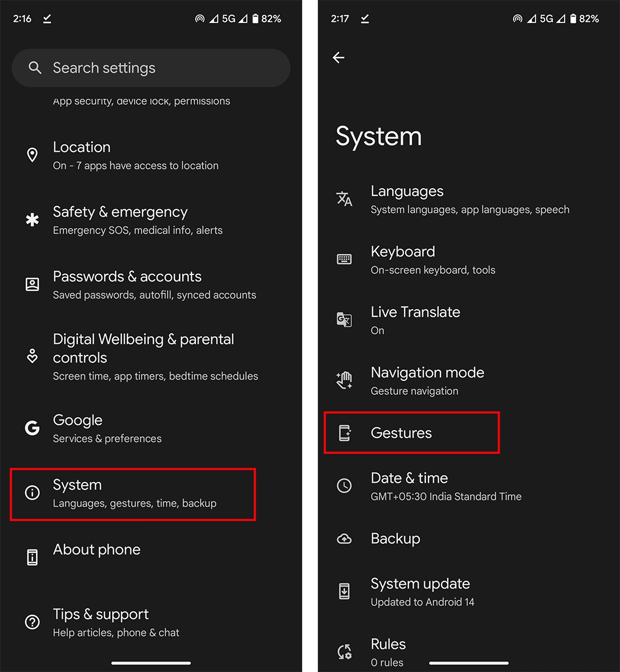620x672 pixels.
Task: Open Passwords & accounts settings
Action: tap(151, 284)
